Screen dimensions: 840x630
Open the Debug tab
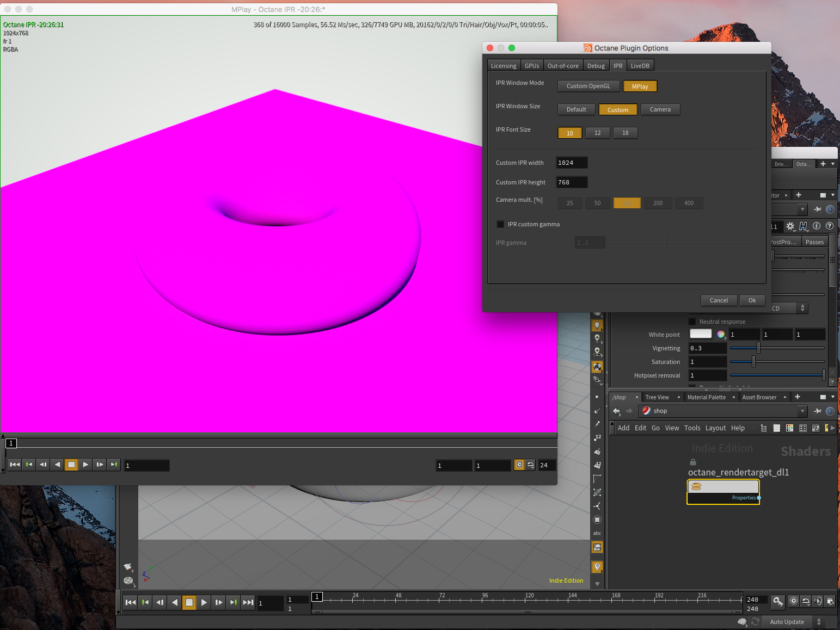[x=596, y=66]
